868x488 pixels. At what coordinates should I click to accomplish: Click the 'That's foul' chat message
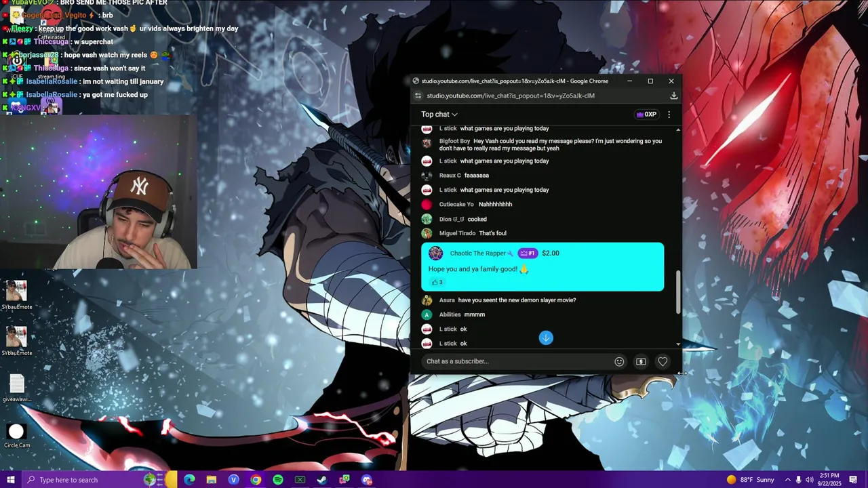(492, 233)
